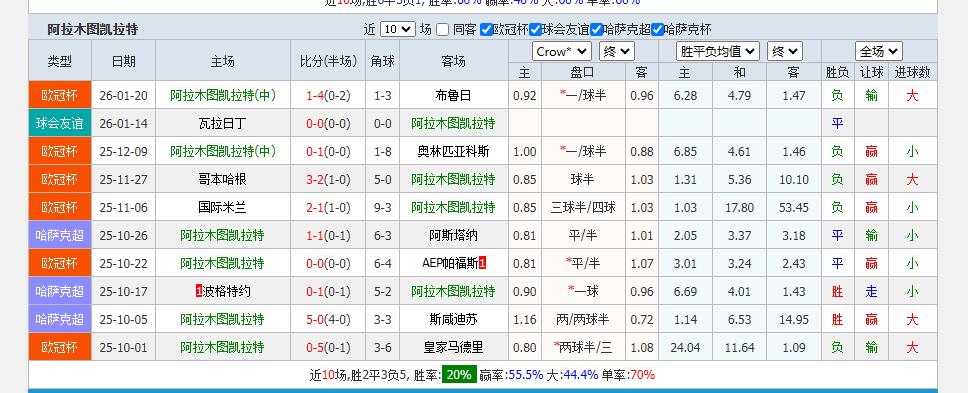Open the 1-4(0-2) score link
This screenshot has height=393, width=968.
tap(328, 96)
